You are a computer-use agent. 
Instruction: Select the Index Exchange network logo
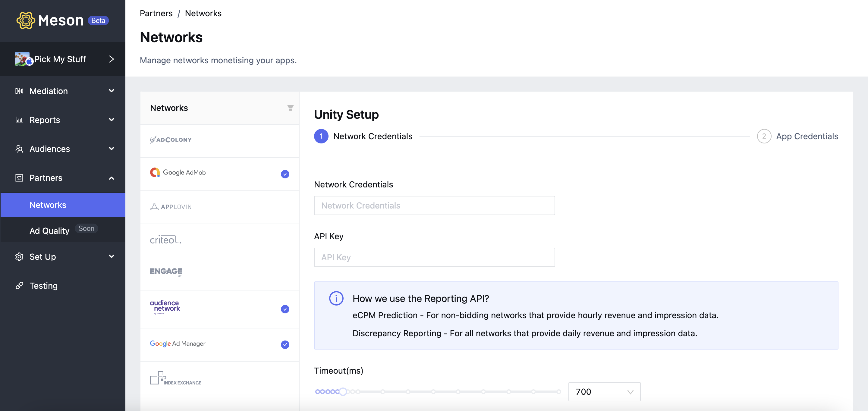[175, 378]
